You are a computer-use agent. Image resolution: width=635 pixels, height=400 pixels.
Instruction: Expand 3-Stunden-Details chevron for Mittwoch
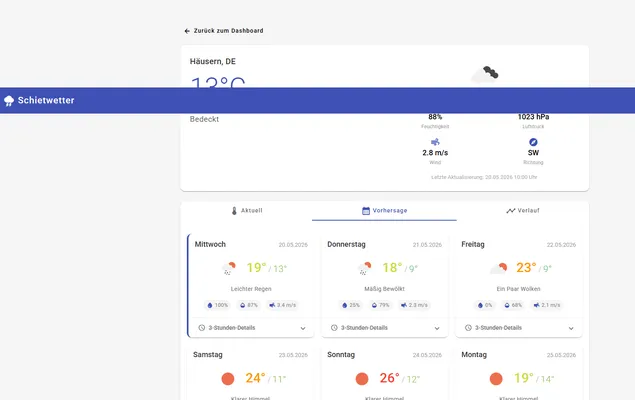pos(303,328)
